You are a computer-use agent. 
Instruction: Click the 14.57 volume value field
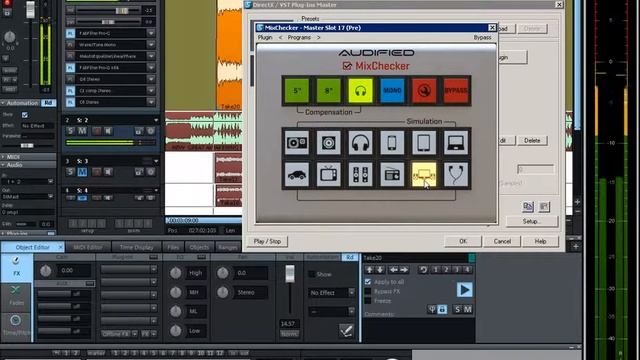289,324
